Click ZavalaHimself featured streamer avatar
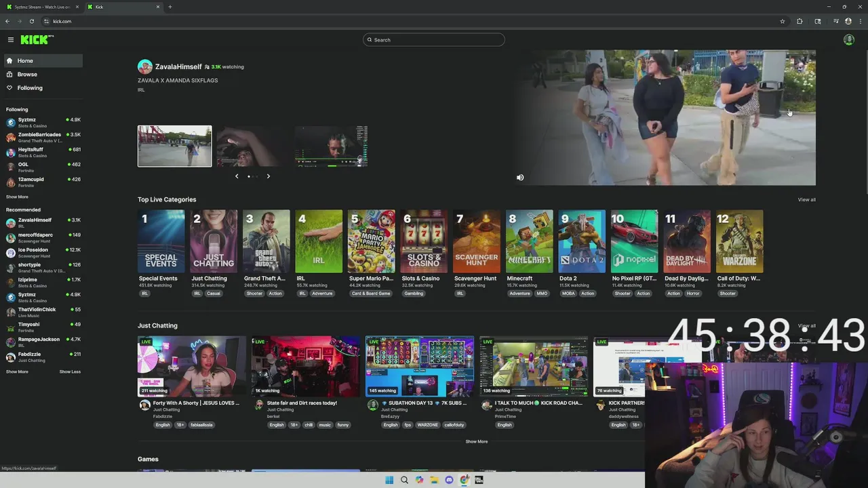This screenshot has width=868, height=488. click(145, 66)
